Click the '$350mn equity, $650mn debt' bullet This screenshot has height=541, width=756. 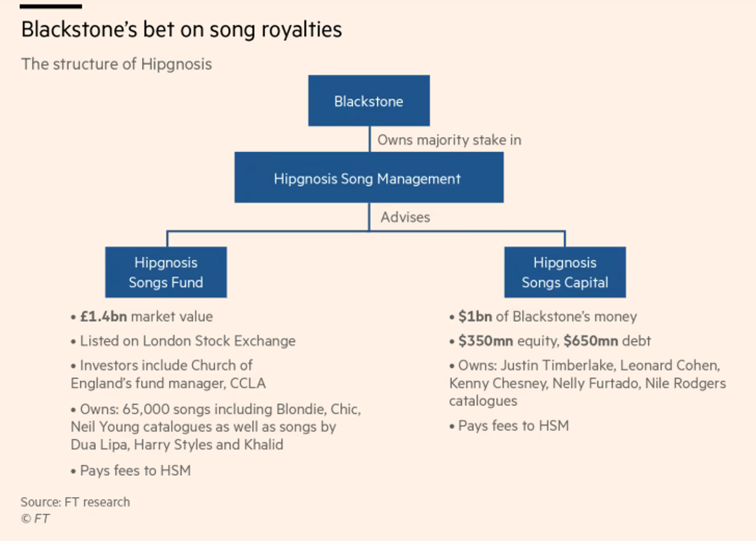(x=550, y=341)
